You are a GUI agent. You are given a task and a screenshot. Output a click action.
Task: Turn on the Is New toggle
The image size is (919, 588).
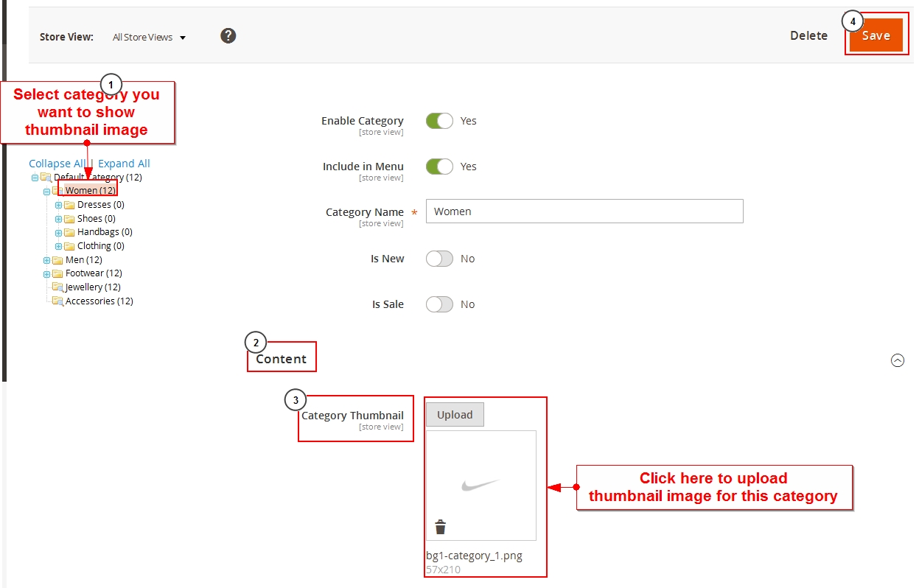[x=439, y=259]
